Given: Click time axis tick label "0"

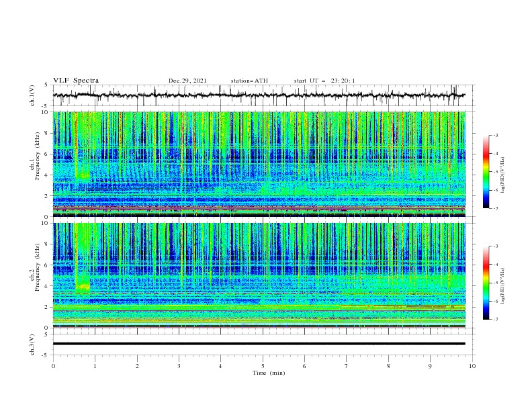Looking at the screenshot, I should tap(53, 366).
